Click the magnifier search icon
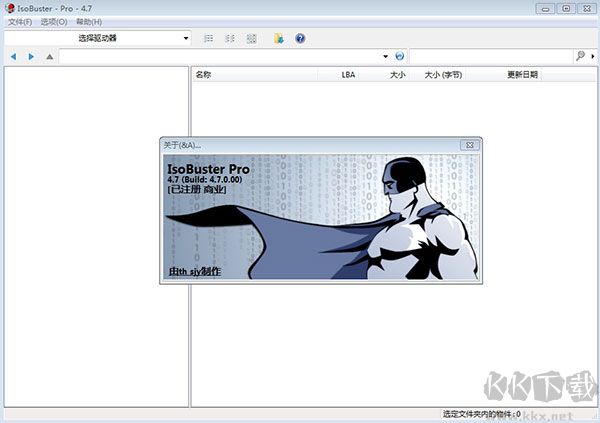600x423 pixels. (x=580, y=56)
